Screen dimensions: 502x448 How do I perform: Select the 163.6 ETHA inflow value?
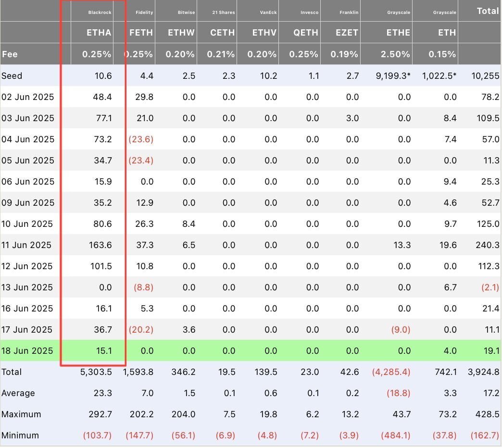[100, 245]
